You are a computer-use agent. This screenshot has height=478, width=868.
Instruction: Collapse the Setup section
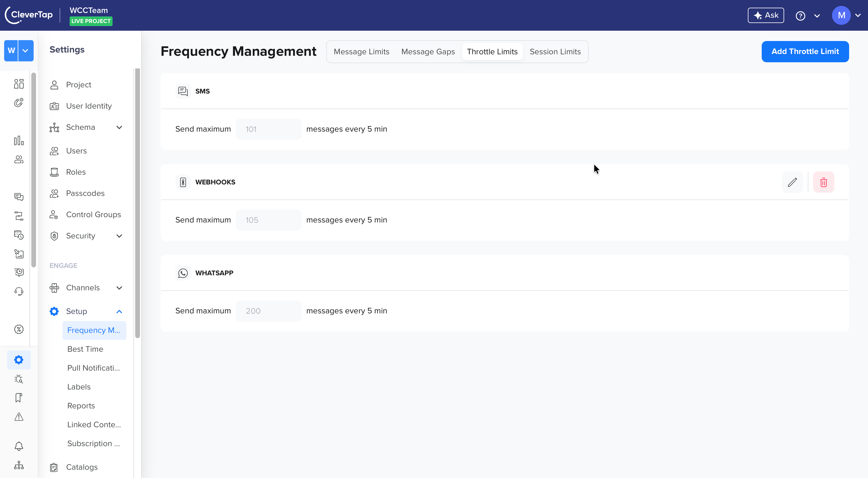119,312
